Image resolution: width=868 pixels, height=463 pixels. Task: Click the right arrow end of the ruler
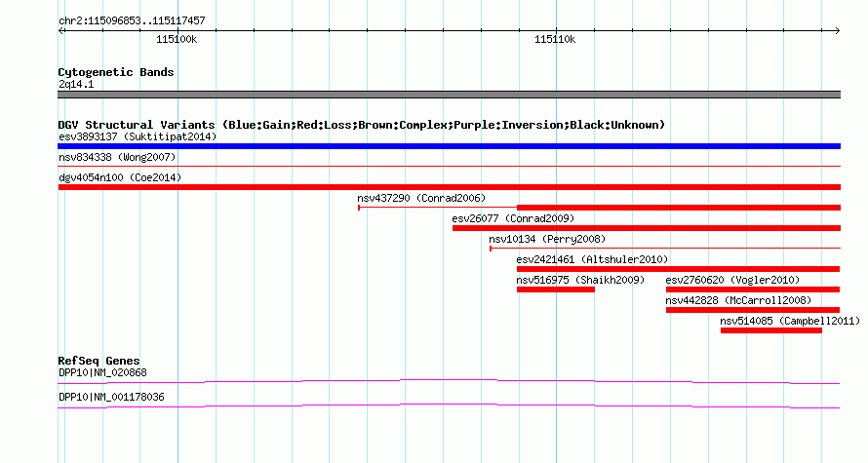point(837,30)
